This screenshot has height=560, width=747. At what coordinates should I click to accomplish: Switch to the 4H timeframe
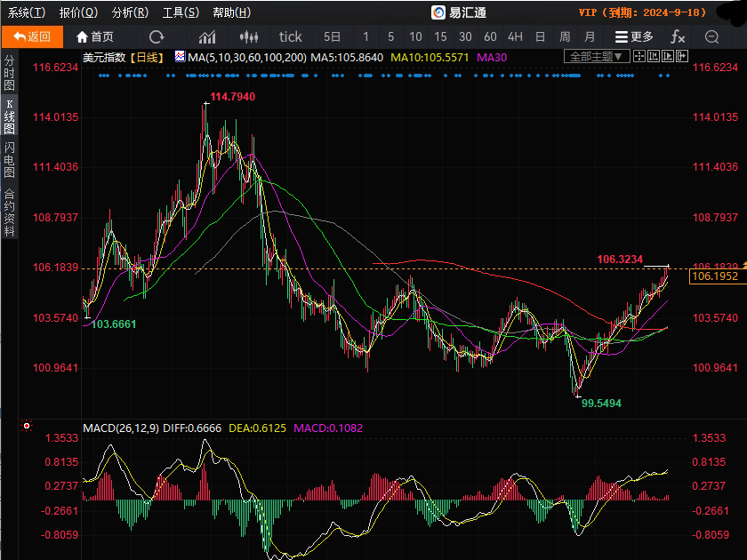pyautogui.click(x=515, y=36)
